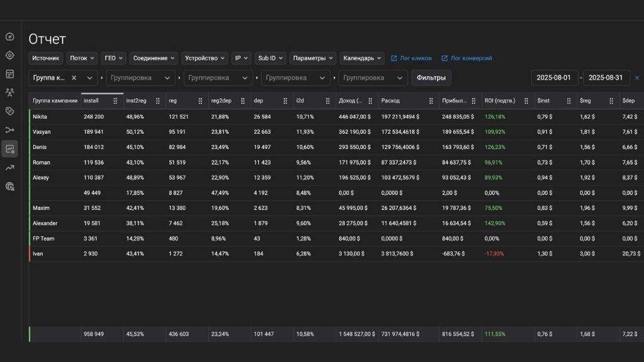
Task: Click the install column drag handle
Action: point(115,101)
